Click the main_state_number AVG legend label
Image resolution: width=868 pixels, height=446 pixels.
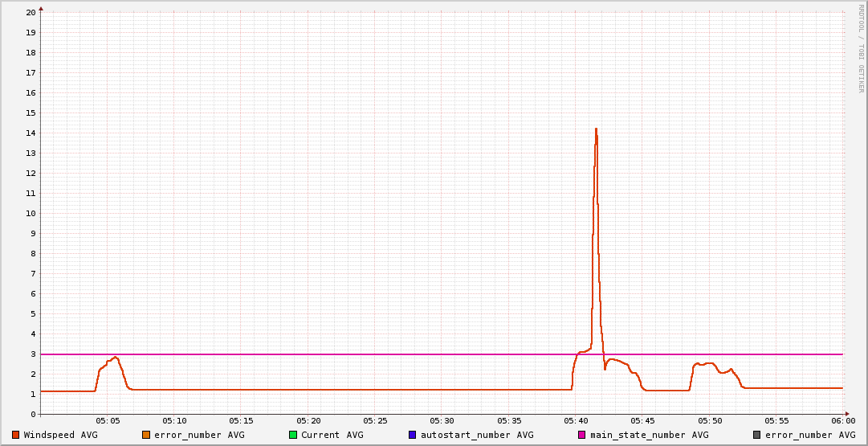[x=649, y=435]
